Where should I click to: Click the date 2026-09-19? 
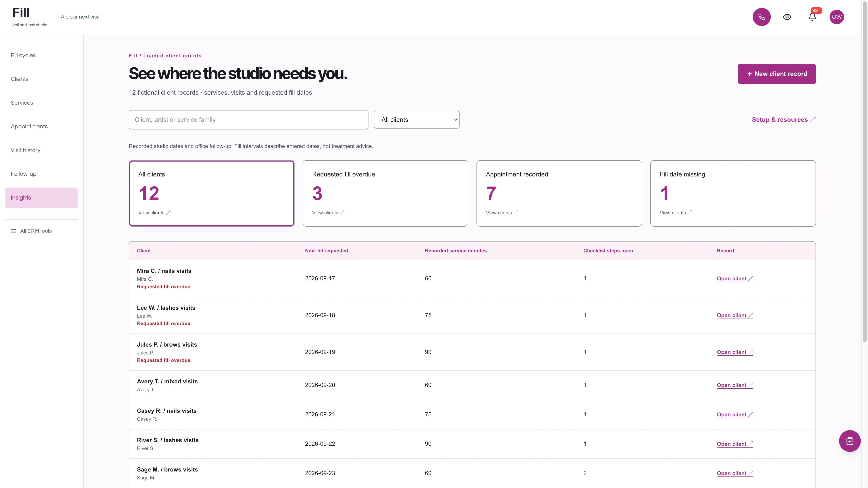[x=320, y=352]
